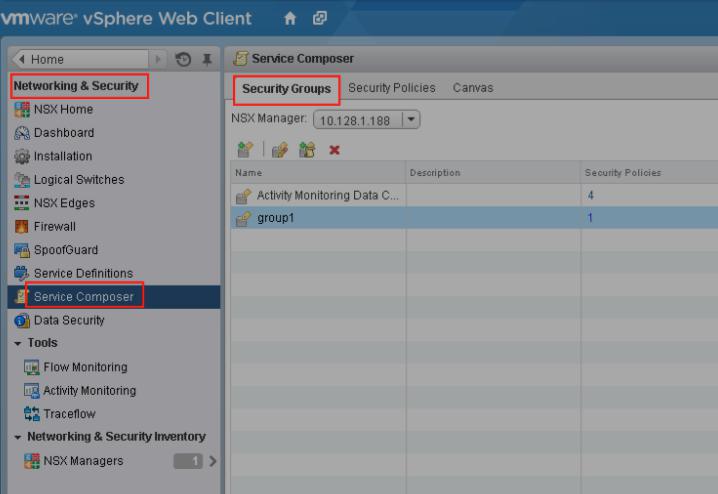Screen dimensions: 718x494
Task: Switch to the Security Groups tab
Action: pos(286,89)
